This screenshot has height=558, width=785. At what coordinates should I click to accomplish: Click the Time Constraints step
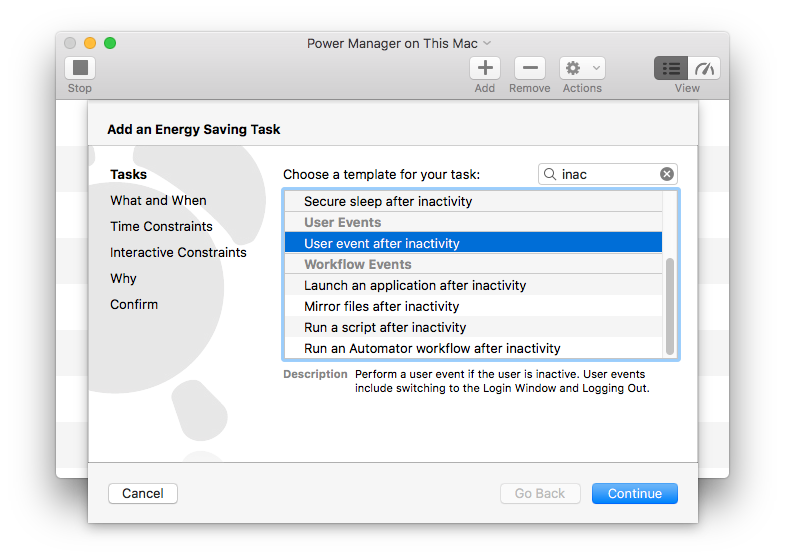[161, 226]
